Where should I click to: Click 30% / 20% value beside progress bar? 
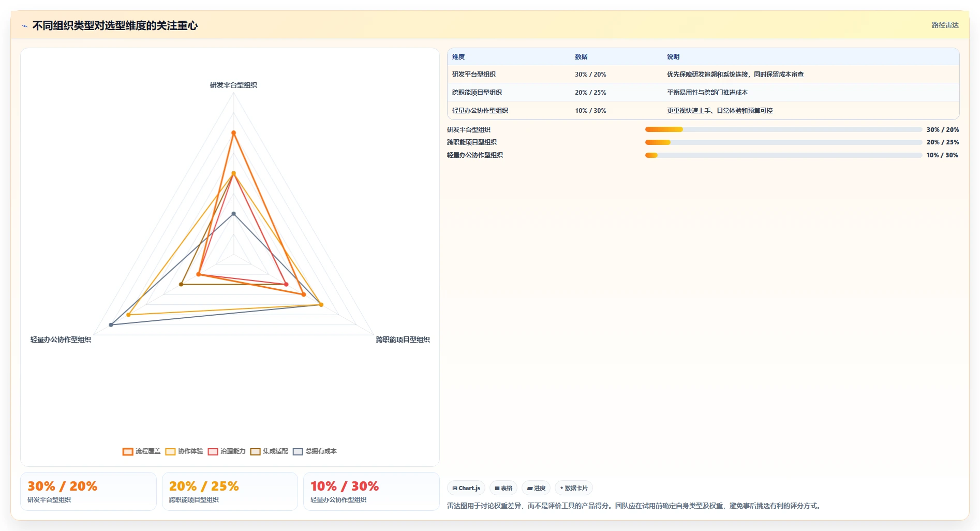pos(942,130)
